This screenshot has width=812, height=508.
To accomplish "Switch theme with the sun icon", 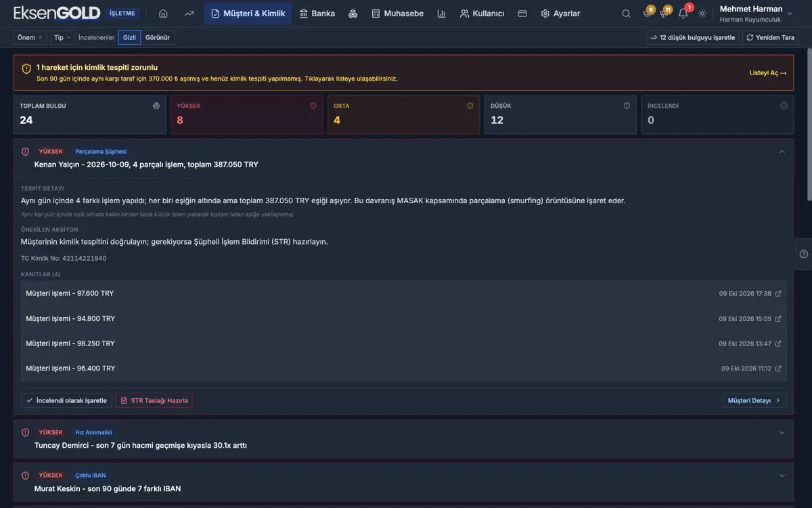I will coord(702,14).
